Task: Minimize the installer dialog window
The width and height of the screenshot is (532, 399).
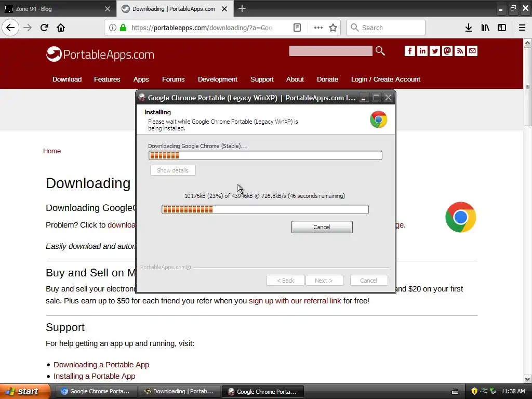Action: (363, 98)
